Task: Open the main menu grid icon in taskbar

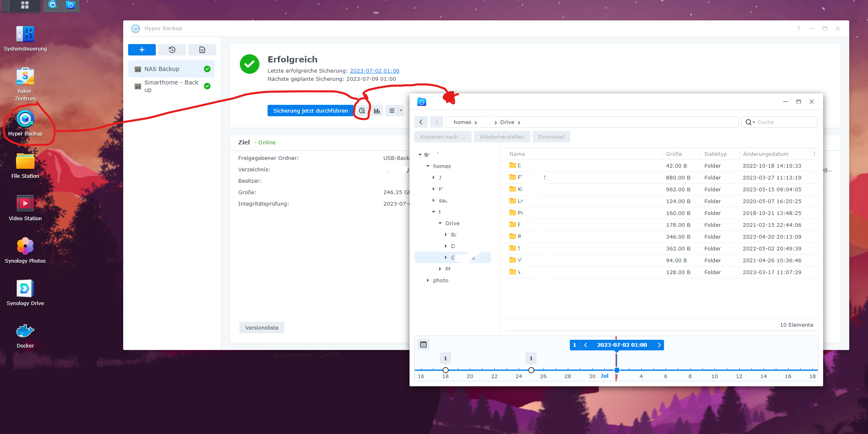Action: coord(25,5)
